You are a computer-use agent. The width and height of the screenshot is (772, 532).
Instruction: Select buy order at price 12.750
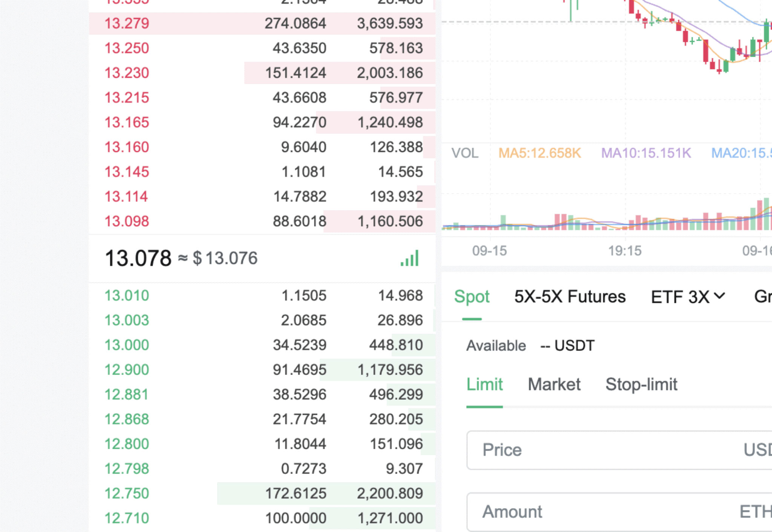(127, 493)
